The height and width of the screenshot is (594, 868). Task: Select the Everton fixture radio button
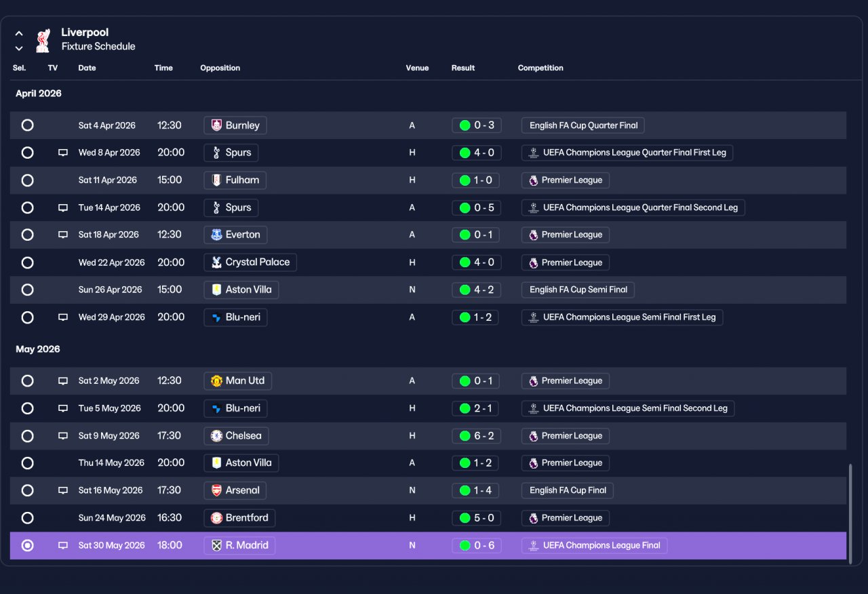pos(27,235)
